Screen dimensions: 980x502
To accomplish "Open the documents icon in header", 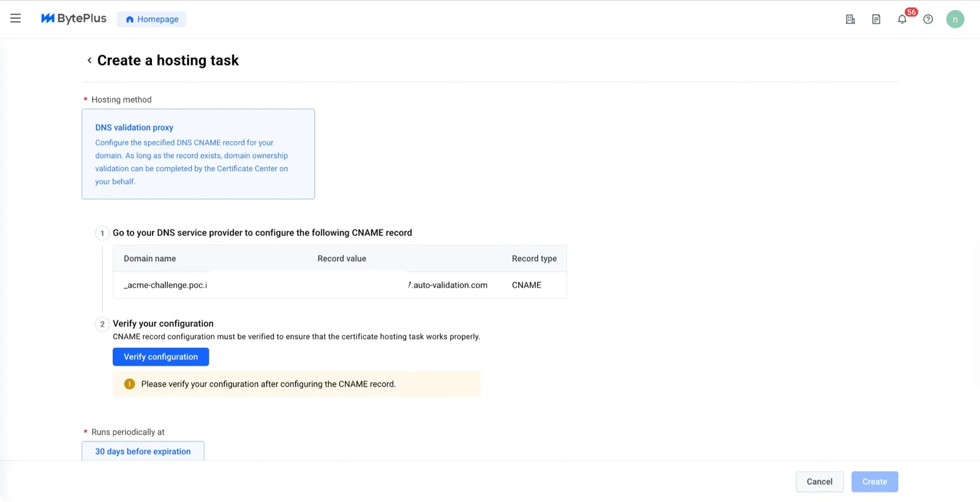I will click(x=876, y=19).
